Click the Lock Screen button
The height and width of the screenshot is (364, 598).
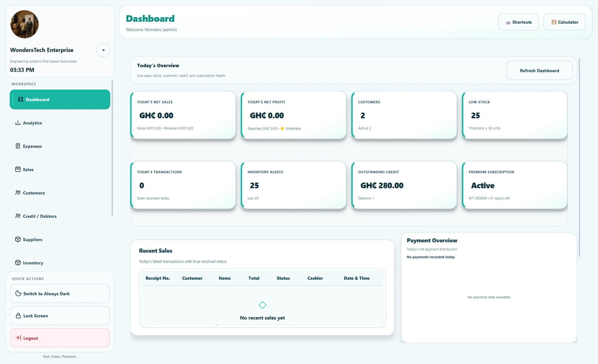(x=60, y=316)
